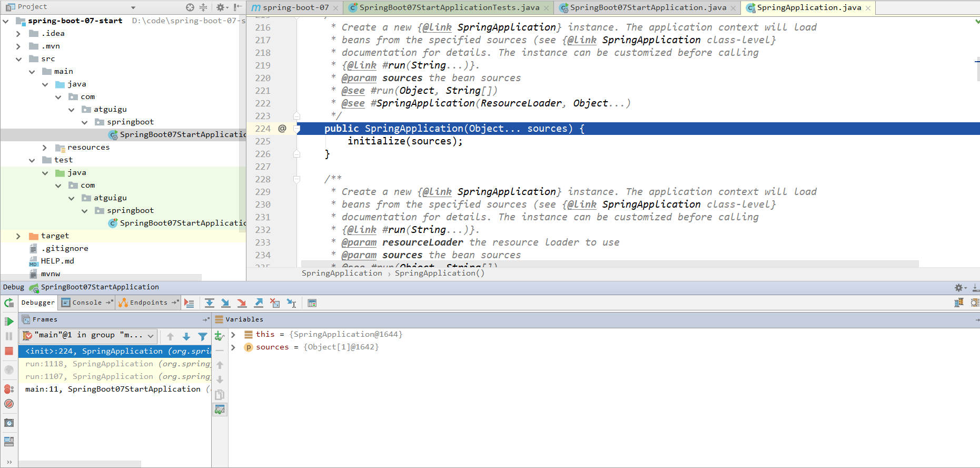This screenshot has width=980, height=468.
Task: Collapse the src folder
Action: 18,59
